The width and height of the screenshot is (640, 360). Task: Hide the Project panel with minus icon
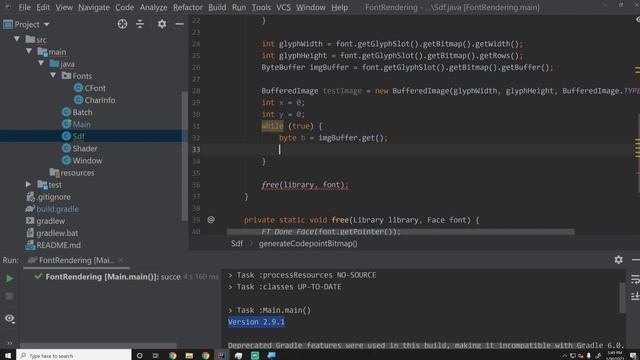tap(179, 24)
